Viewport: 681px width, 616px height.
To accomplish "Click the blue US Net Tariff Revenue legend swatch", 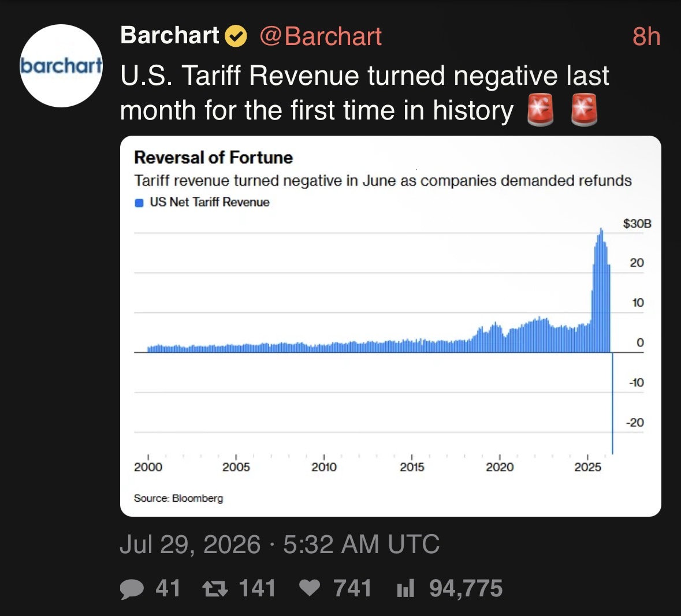I will [139, 203].
